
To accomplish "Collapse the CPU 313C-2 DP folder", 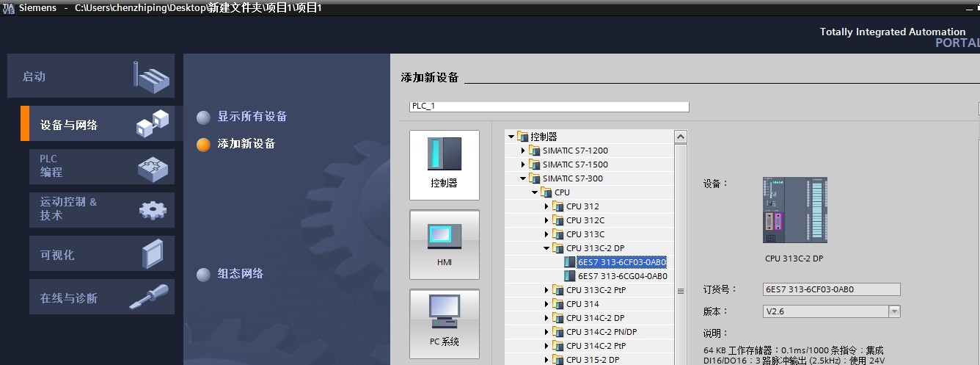I will [547, 248].
